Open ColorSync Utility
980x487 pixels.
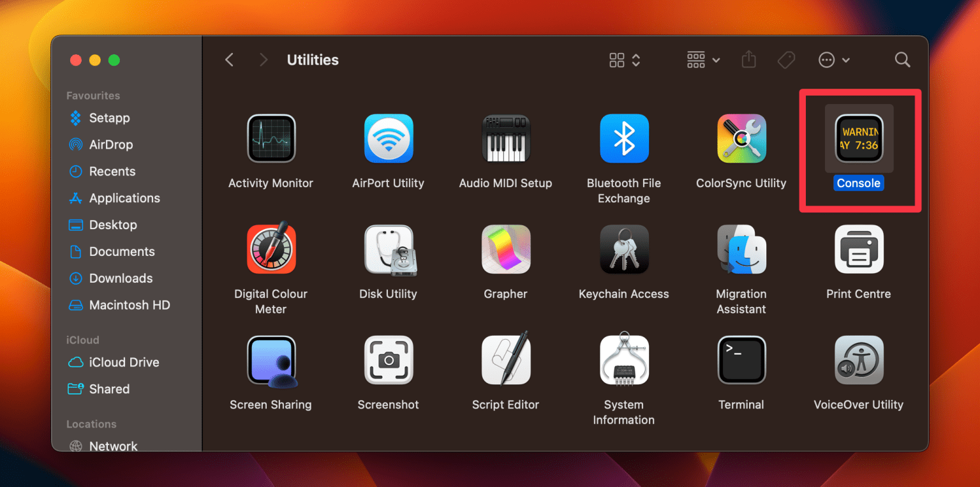[741, 138]
